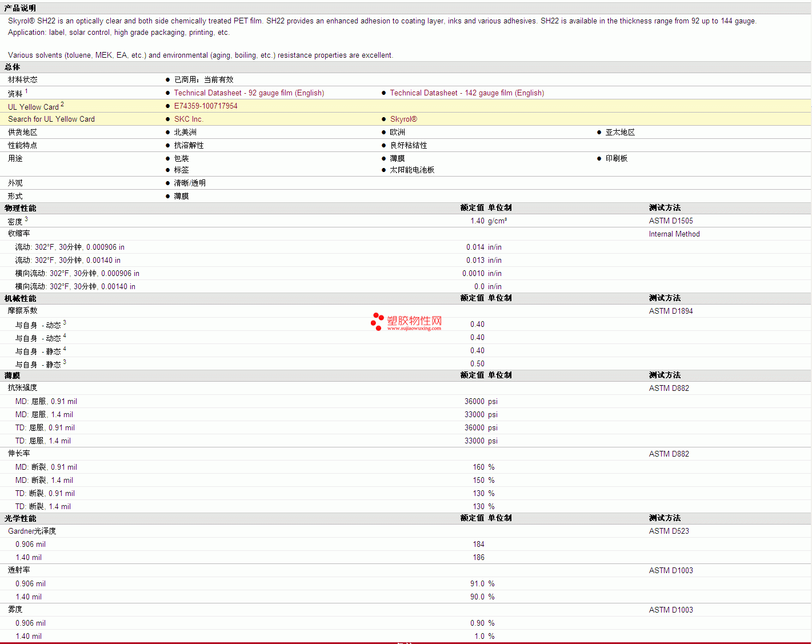Click the 雾度 row label
Viewport: 812px width, 644px height.
click(15, 610)
